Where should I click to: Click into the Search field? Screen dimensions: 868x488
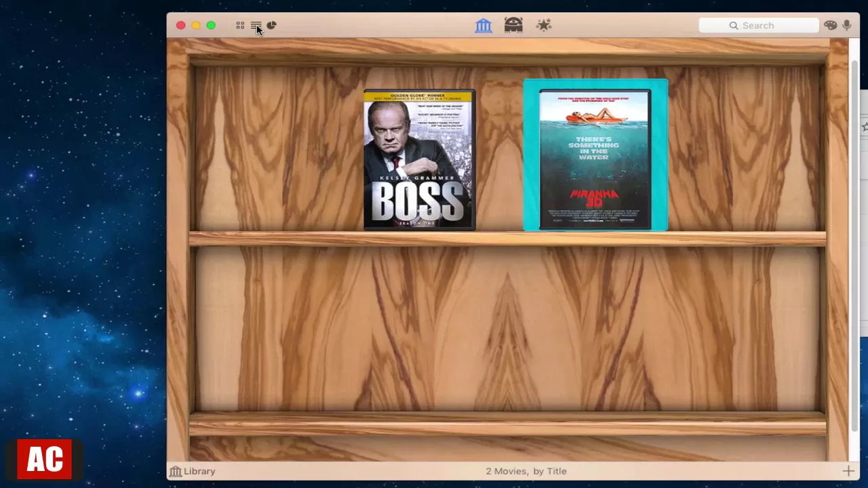pos(759,26)
